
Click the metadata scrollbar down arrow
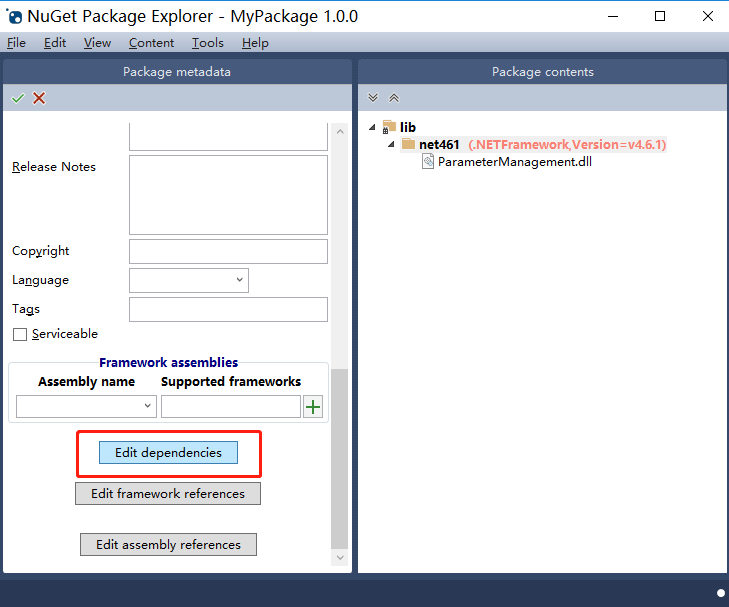coord(340,557)
